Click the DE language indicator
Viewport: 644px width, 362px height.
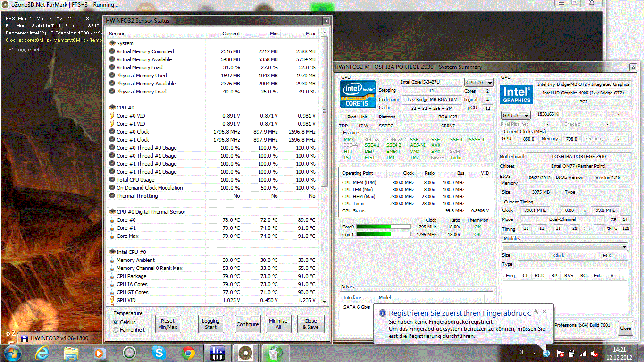tap(521, 353)
